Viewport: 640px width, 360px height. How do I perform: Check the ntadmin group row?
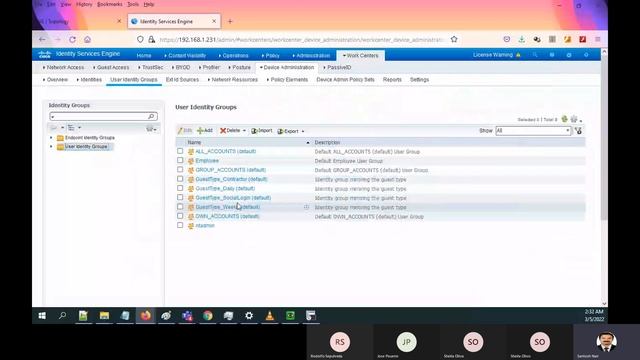180,225
